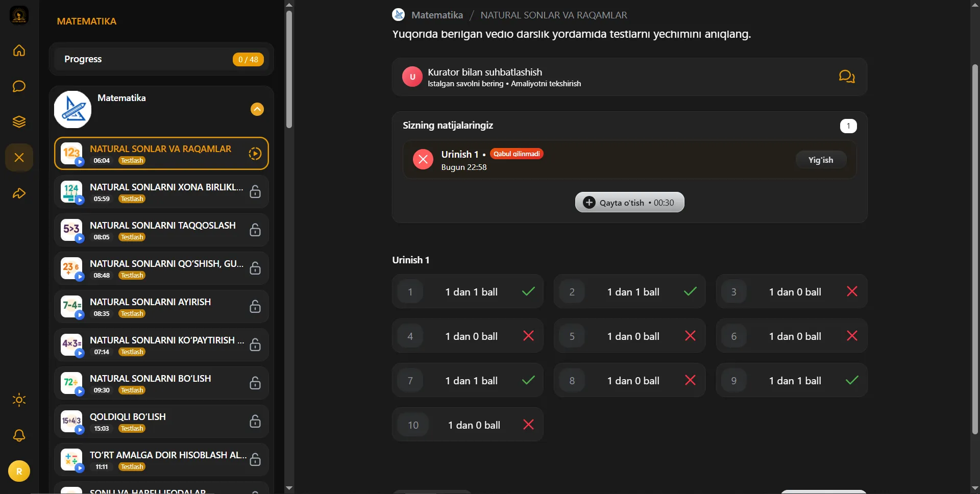The width and height of the screenshot is (980, 494).
Task: Click the 124 thumbnail of XONA BIRLIKLARI lesson
Action: point(71,191)
